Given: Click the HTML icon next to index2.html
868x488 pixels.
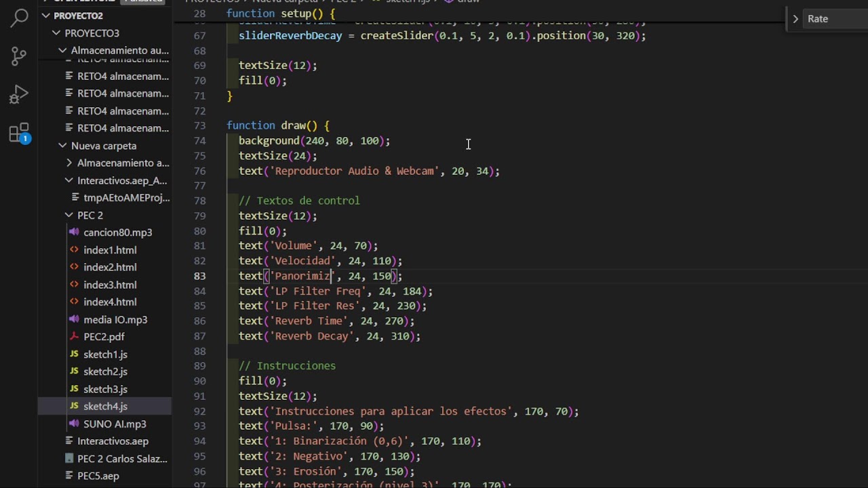Looking at the screenshot, I should point(74,267).
